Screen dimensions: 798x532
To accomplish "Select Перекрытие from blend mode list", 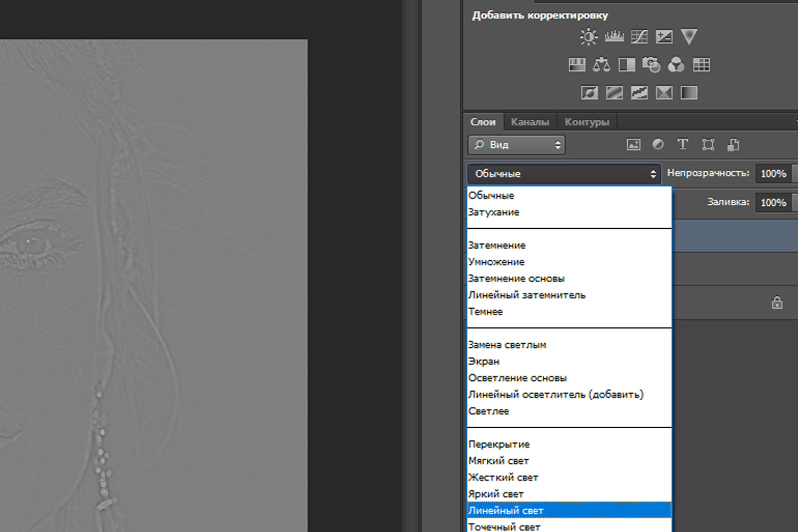I will point(499,444).
